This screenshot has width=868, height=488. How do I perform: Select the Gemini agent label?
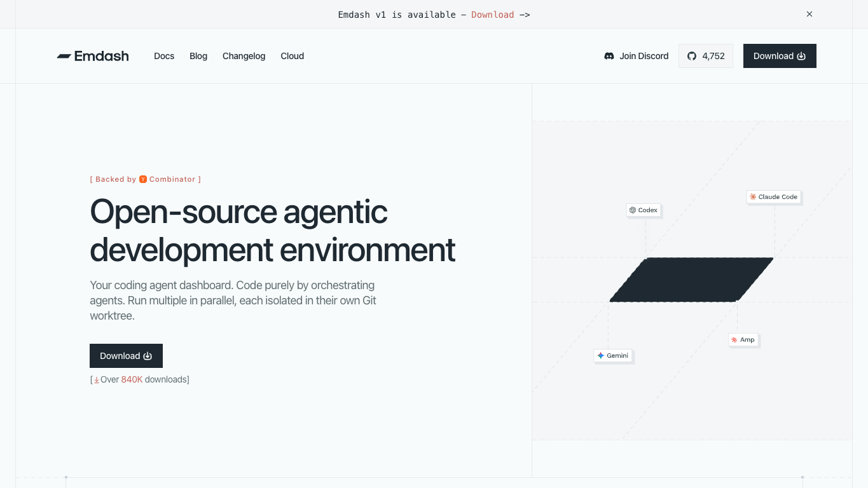pyautogui.click(x=613, y=356)
